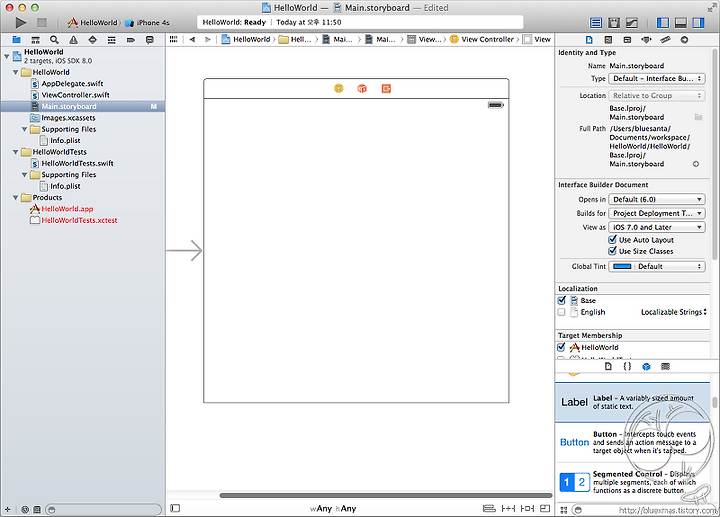
Task: Show the File inspector tab
Action: pyautogui.click(x=589, y=40)
